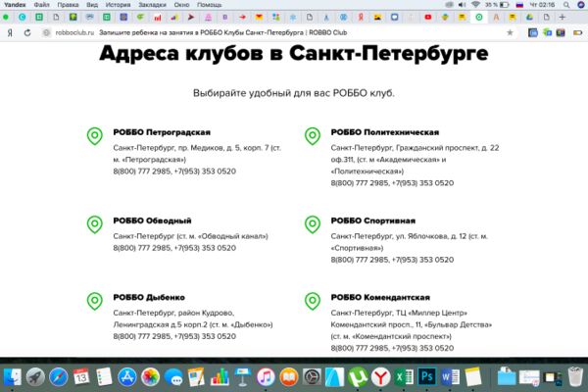Reload the page with the refresh icon
This screenshot has width=588, height=392.
click(27, 32)
